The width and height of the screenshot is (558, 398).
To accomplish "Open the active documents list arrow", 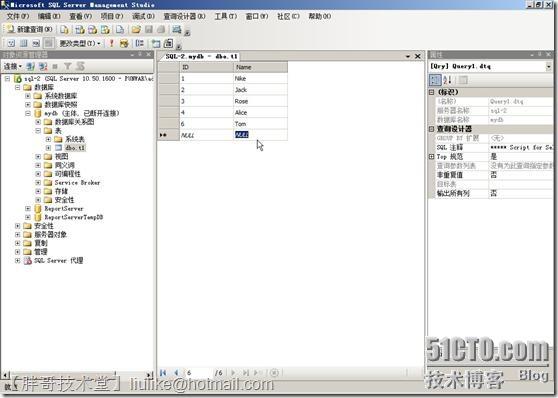I will point(408,56).
